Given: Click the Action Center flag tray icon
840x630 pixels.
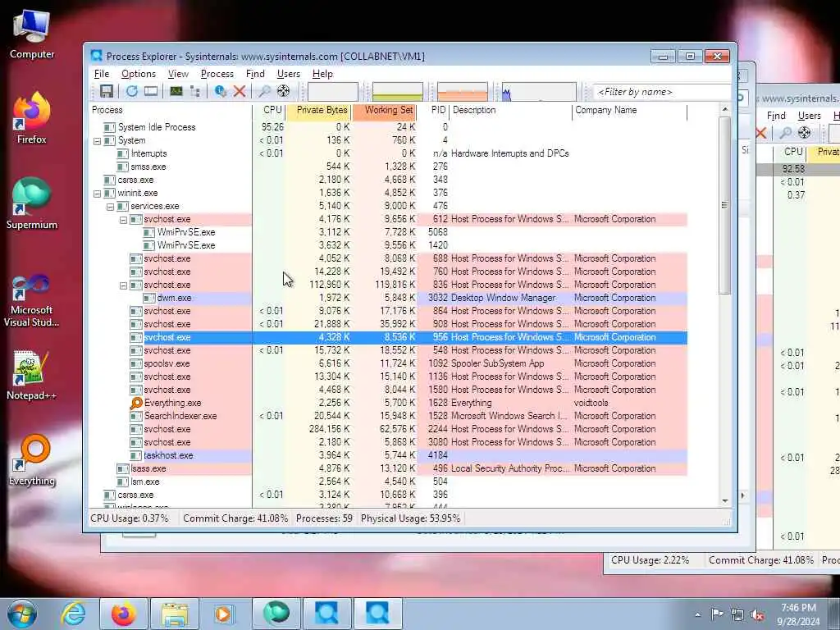Looking at the screenshot, I should coord(717,614).
